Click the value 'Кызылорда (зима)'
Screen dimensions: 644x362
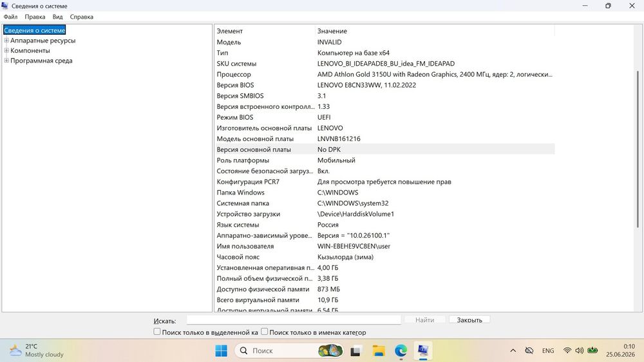345,257
